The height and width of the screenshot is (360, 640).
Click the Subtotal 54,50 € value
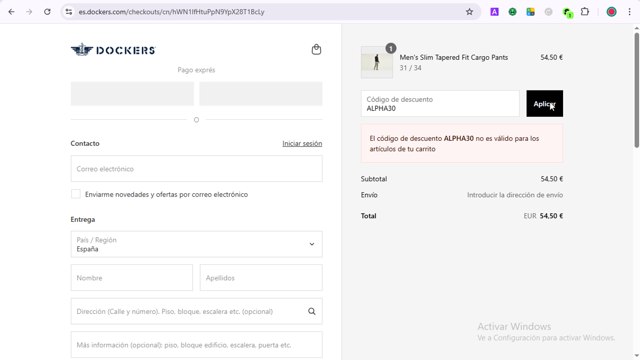point(551,179)
